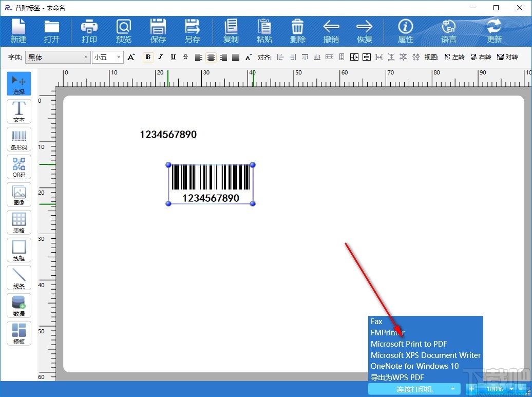Open the 小五 font size dropdown
The width and height of the screenshot is (532, 397).
pos(107,58)
